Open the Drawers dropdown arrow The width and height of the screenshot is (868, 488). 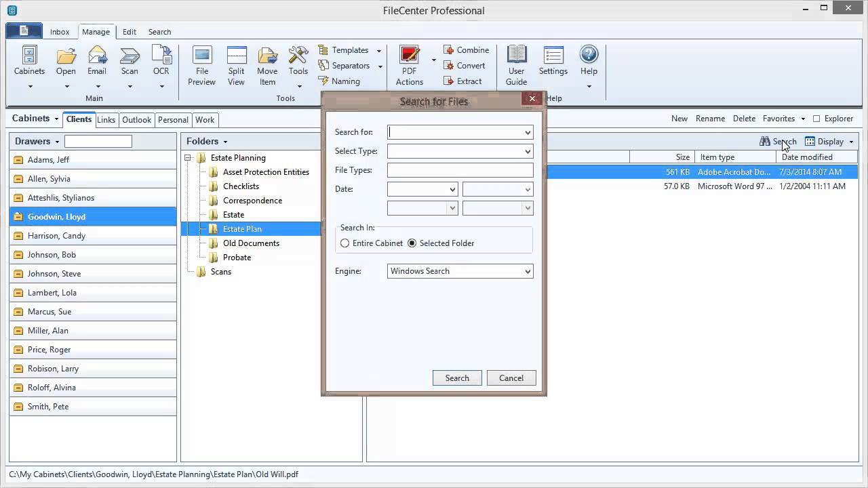click(x=57, y=142)
